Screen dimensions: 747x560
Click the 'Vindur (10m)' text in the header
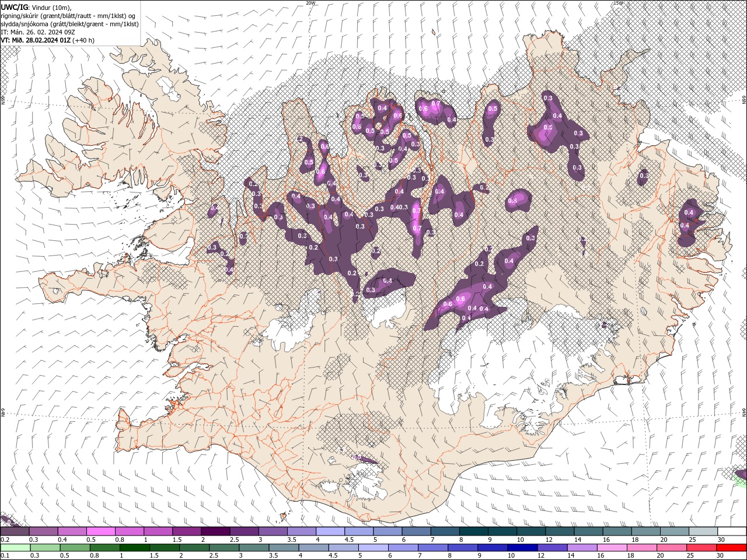point(51,7)
